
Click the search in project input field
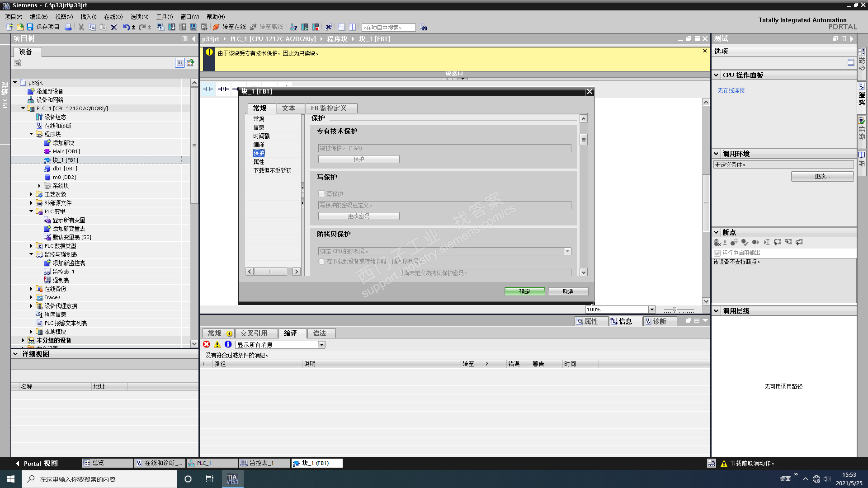388,28
